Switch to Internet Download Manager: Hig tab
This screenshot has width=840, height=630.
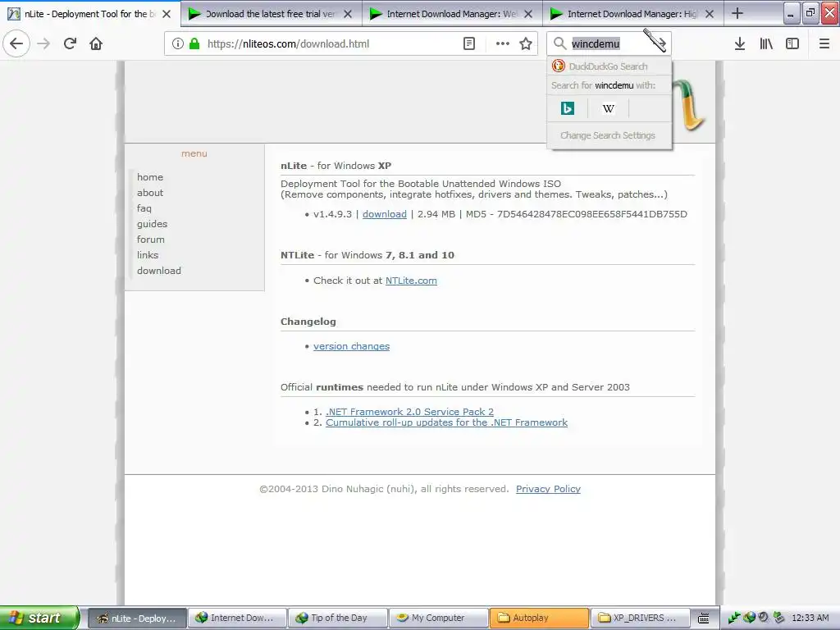tap(632, 14)
